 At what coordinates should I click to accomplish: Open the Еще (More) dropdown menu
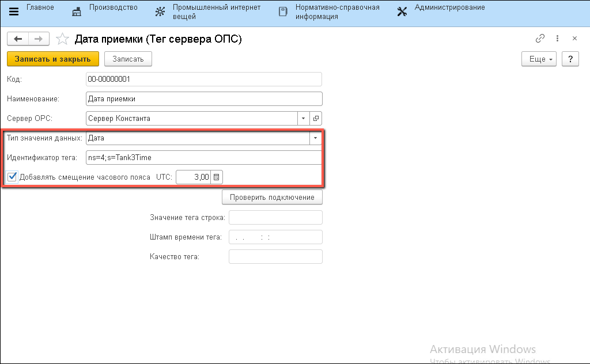pos(539,59)
